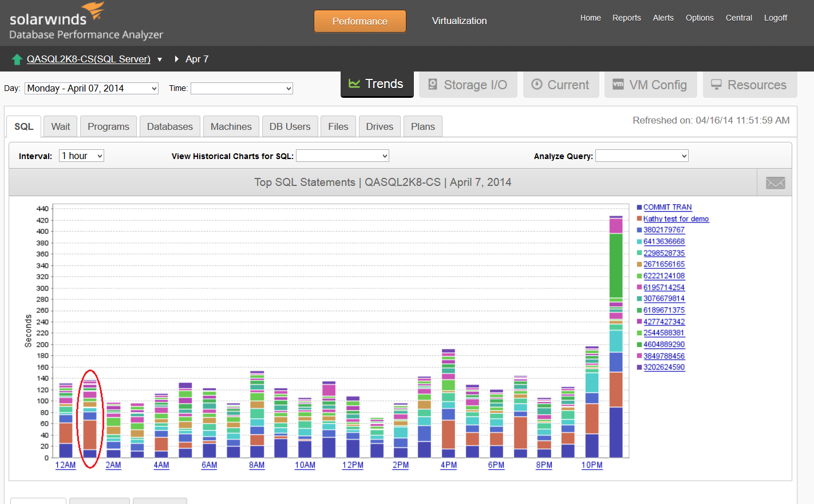The image size is (814, 504).
Task: Select the DB Users sub-tab
Action: [x=290, y=126]
